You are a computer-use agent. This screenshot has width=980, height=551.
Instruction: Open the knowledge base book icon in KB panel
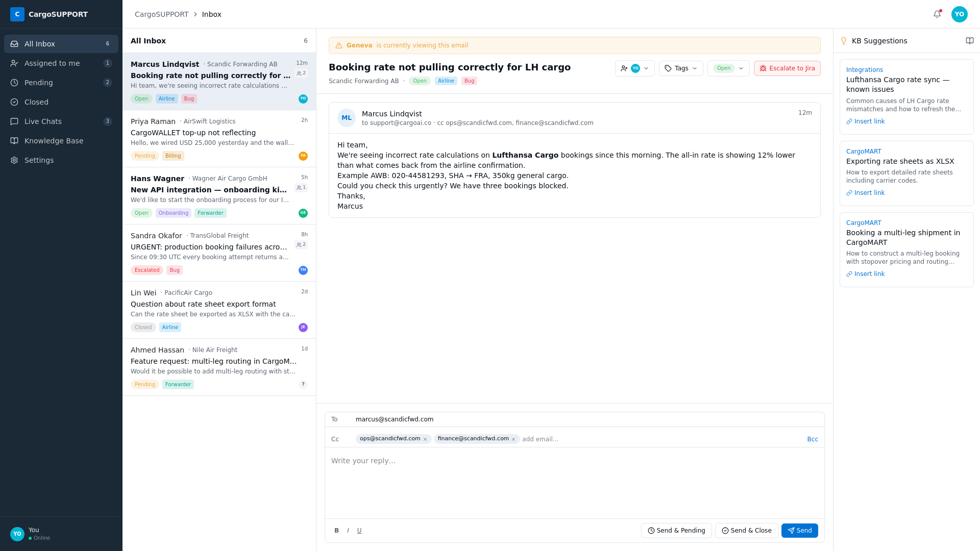(970, 41)
